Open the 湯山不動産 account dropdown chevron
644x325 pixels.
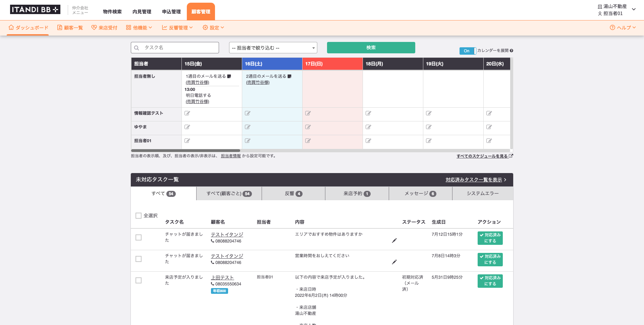click(634, 9)
